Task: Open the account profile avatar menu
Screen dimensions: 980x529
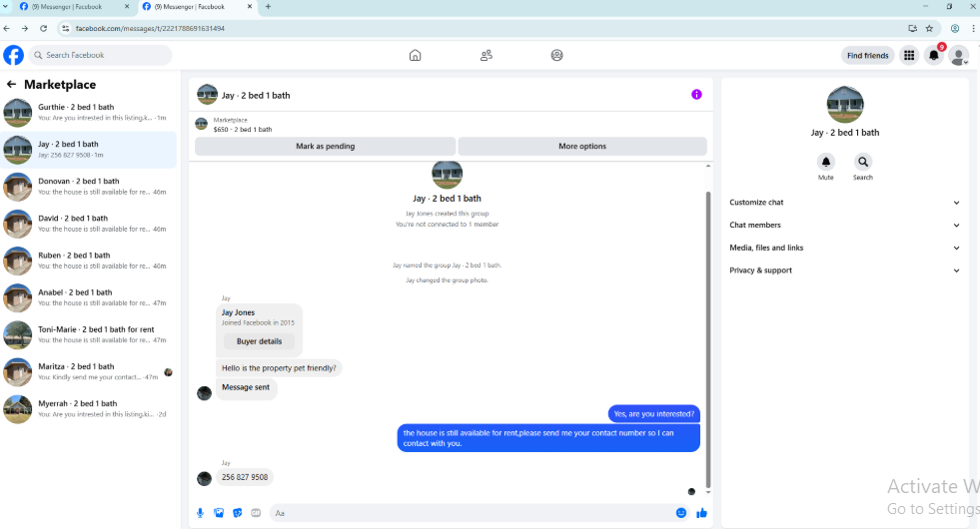Action: (959, 56)
